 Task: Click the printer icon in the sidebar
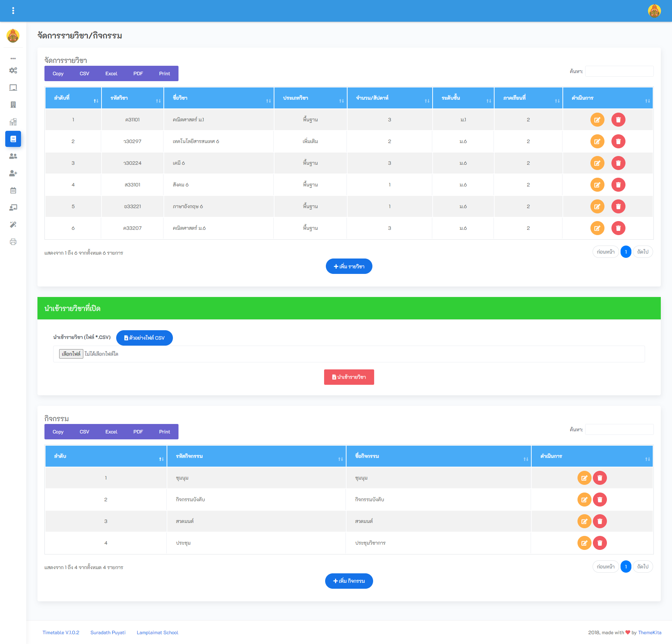pyautogui.click(x=13, y=242)
